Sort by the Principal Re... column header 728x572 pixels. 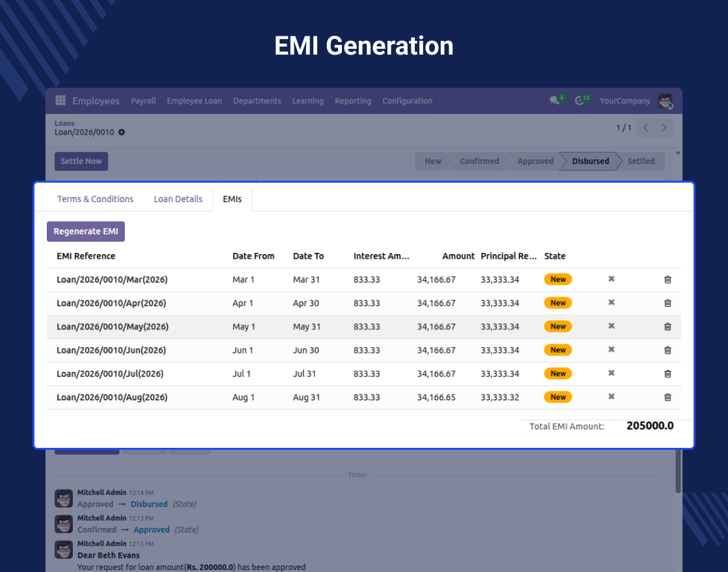508,256
